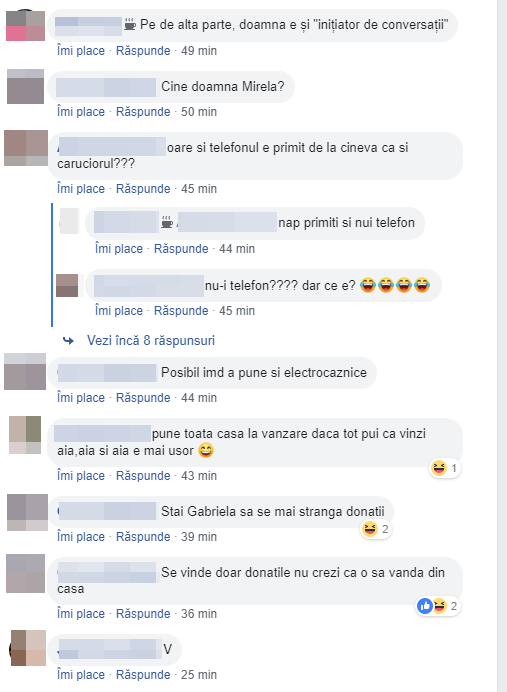Open profile picture beside 'oare si telefonul' comment
Screen dimensions: 507x692
click(26, 148)
